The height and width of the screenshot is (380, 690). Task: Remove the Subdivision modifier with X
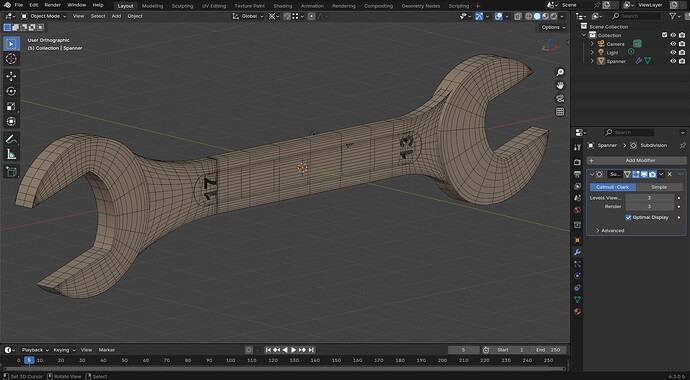point(670,174)
